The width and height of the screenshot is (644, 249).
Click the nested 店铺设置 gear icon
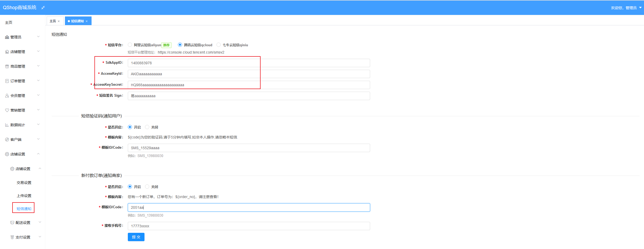[x=12, y=169]
